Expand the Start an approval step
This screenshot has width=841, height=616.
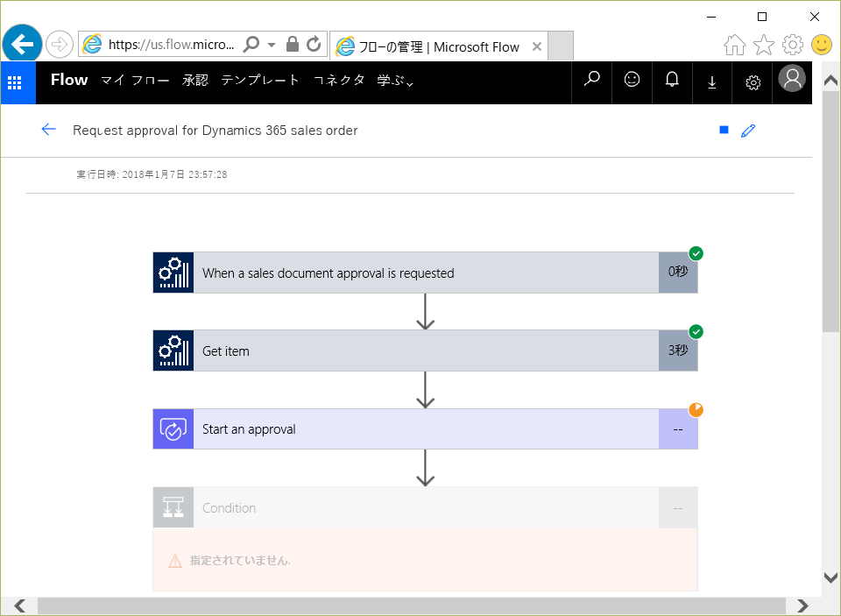click(x=426, y=428)
